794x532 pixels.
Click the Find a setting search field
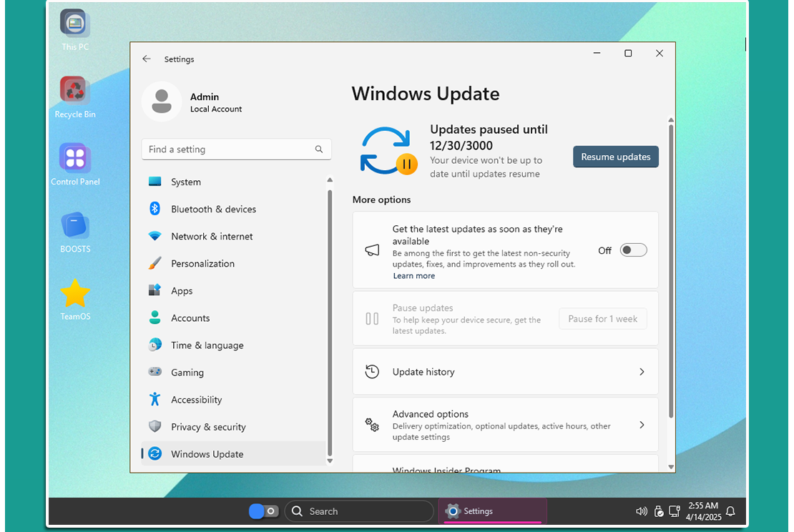[229, 149]
